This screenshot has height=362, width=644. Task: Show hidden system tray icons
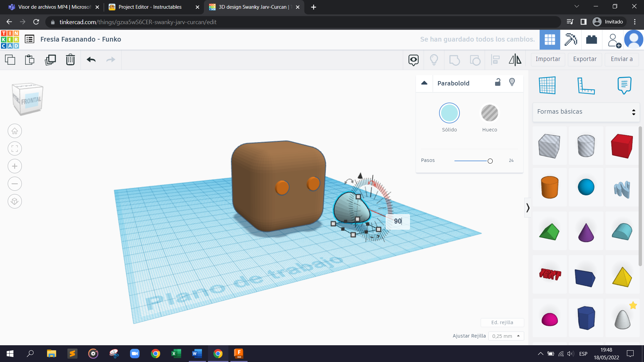pyautogui.click(x=540, y=354)
